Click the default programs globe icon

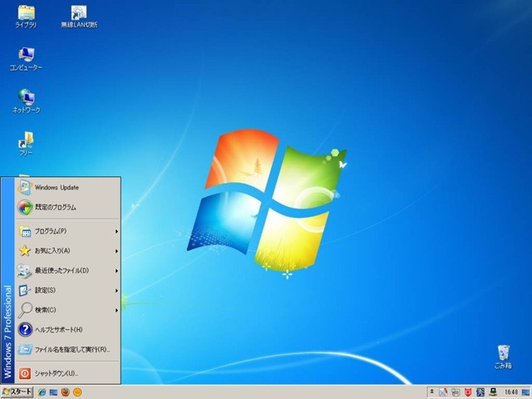pyautogui.click(x=25, y=207)
